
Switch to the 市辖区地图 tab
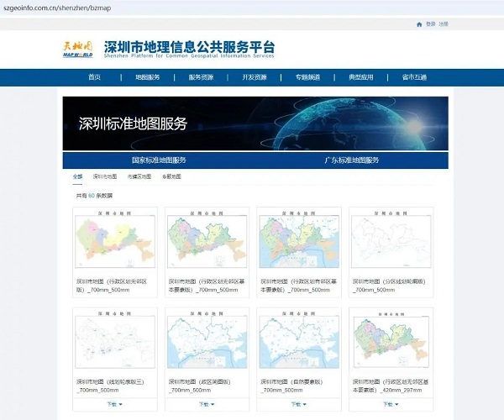click(x=139, y=177)
